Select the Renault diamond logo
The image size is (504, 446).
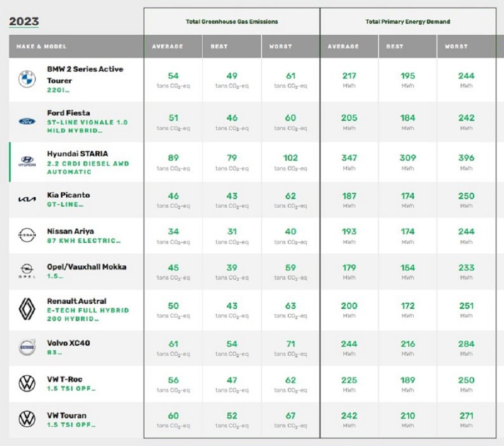(27, 309)
